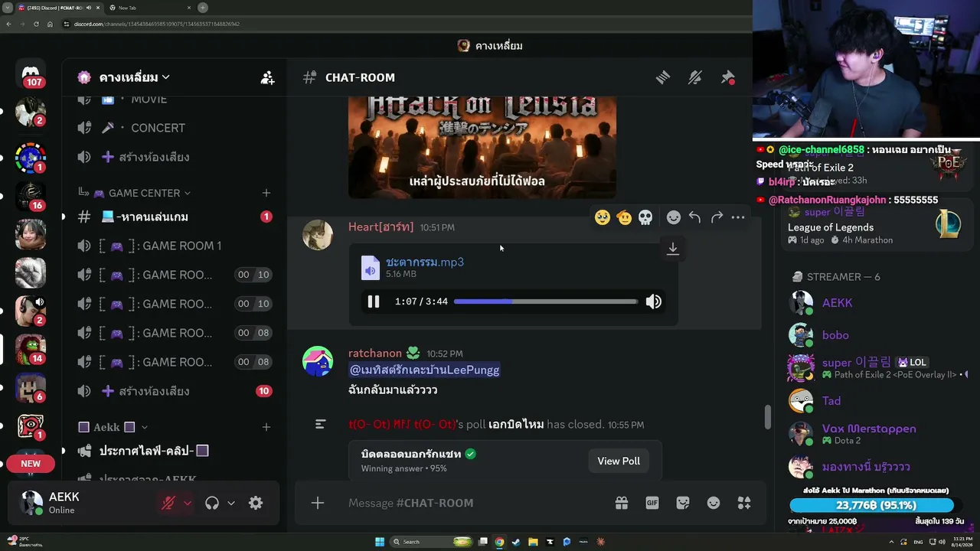Click the browser address bar URL

(x=158, y=24)
